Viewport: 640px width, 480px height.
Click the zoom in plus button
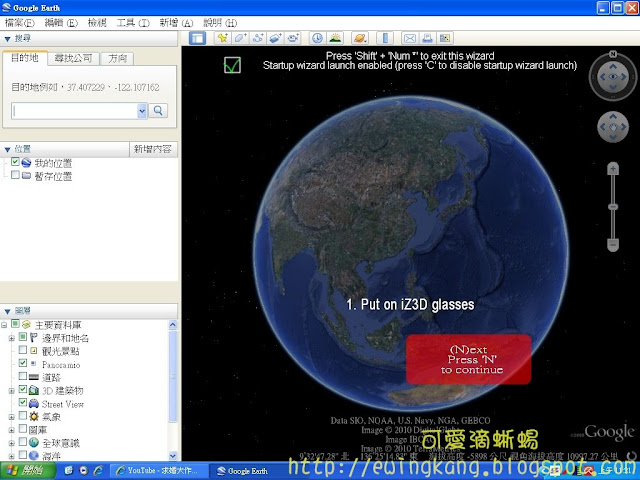(613, 169)
